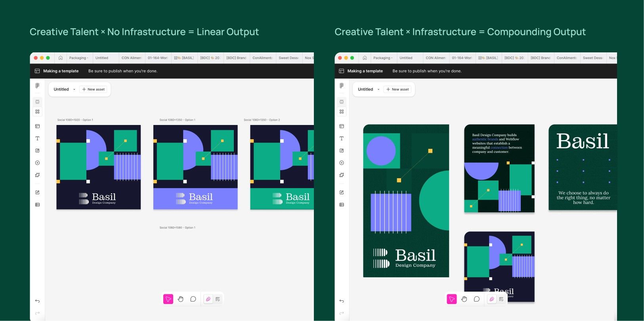
Task: Select the Text tool in the right window
Action: (x=342, y=138)
